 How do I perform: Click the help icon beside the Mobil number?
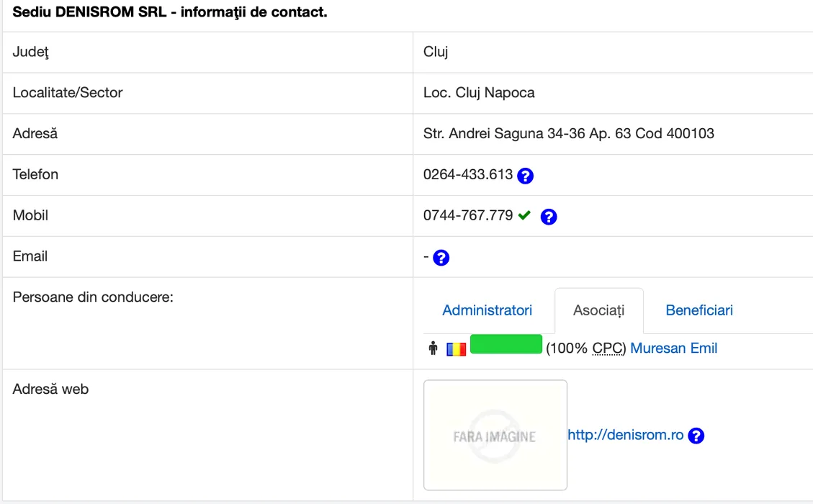pyautogui.click(x=549, y=216)
